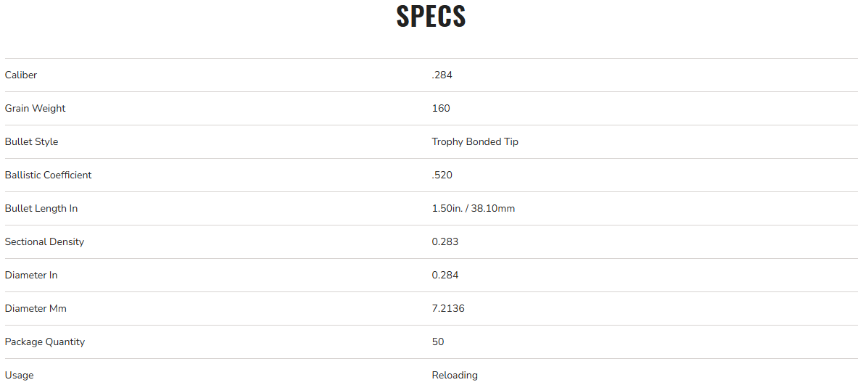Viewport: 868px width, 385px height.
Task: Click the 0.283 sectional density value
Action: (445, 242)
